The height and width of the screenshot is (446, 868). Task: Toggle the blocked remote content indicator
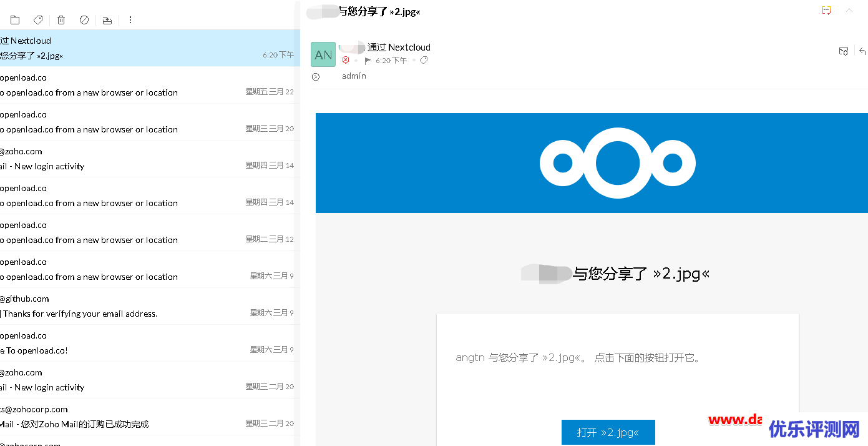(x=346, y=60)
